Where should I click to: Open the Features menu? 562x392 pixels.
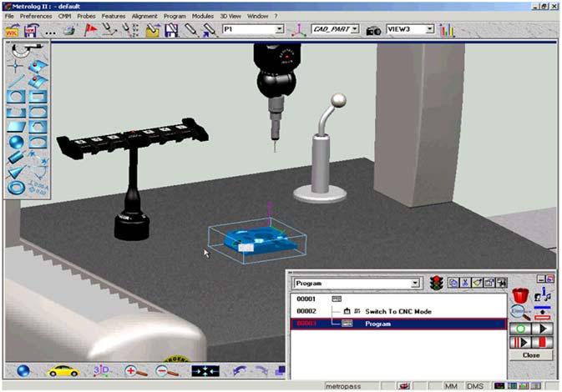[114, 16]
